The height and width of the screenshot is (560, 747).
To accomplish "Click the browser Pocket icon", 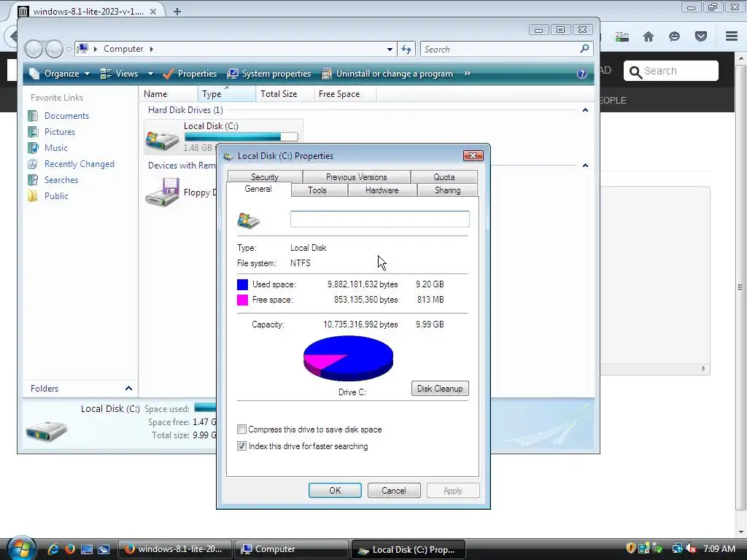I will click(x=701, y=36).
